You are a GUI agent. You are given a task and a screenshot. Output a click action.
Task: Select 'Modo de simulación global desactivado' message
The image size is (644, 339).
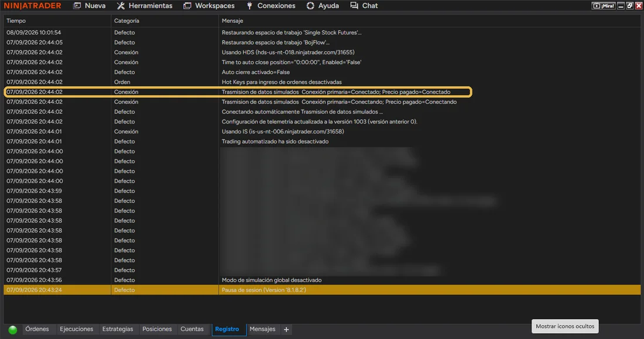click(x=272, y=280)
